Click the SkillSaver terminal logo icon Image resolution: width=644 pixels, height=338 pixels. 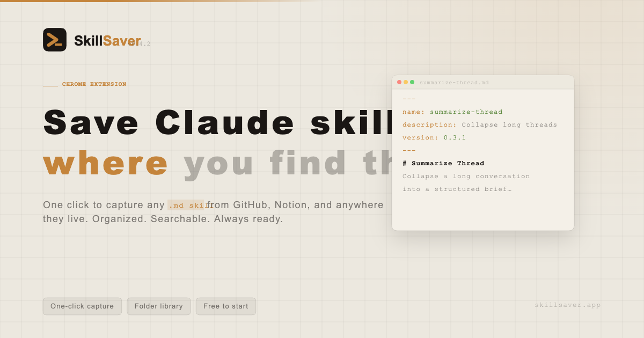55,40
